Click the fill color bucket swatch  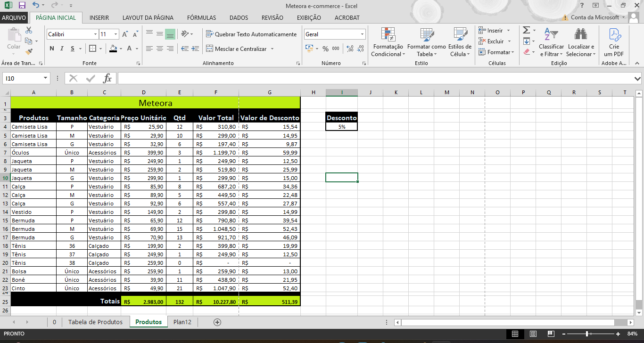pos(113,49)
